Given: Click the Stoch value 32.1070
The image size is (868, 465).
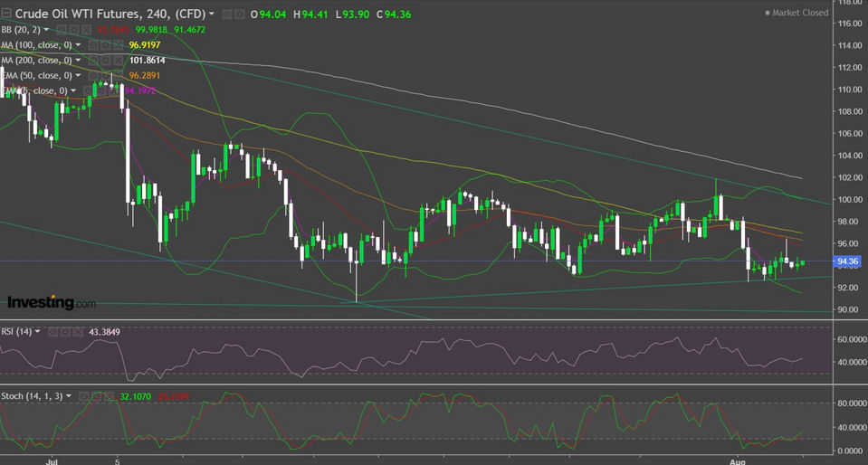Looking at the screenshot, I should [x=135, y=396].
